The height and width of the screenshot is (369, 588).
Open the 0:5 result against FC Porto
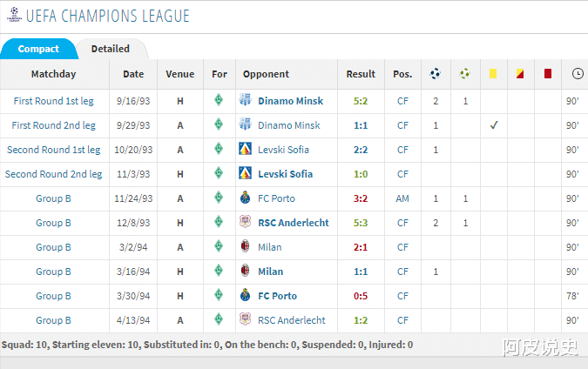click(361, 296)
